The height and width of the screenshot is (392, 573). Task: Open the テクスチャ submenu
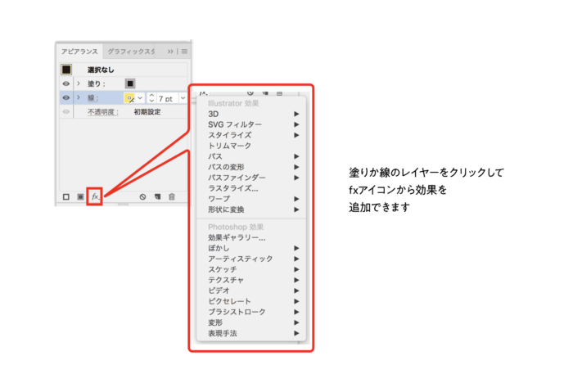tap(251, 280)
